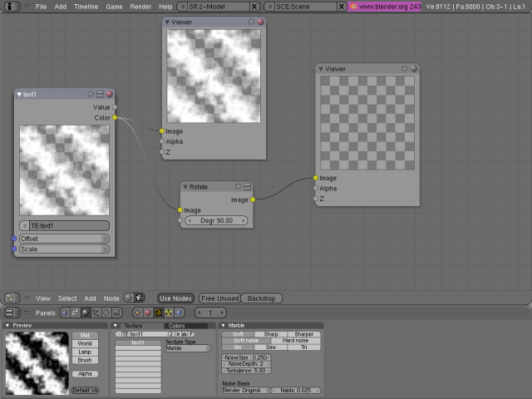The width and height of the screenshot is (532, 399).
Task: Click the Free Unused button
Action: tap(219, 298)
